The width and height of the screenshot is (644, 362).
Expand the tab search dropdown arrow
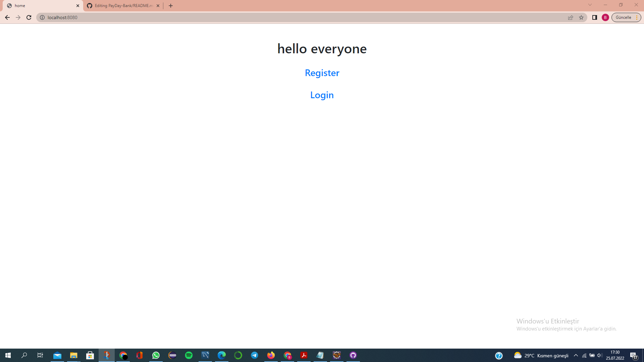click(590, 5)
